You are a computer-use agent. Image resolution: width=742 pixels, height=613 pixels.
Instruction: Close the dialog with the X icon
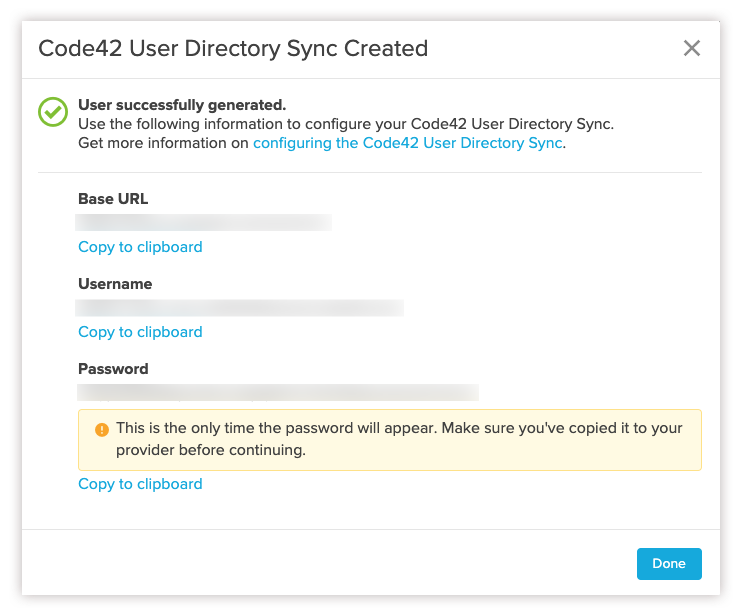point(691,48)
